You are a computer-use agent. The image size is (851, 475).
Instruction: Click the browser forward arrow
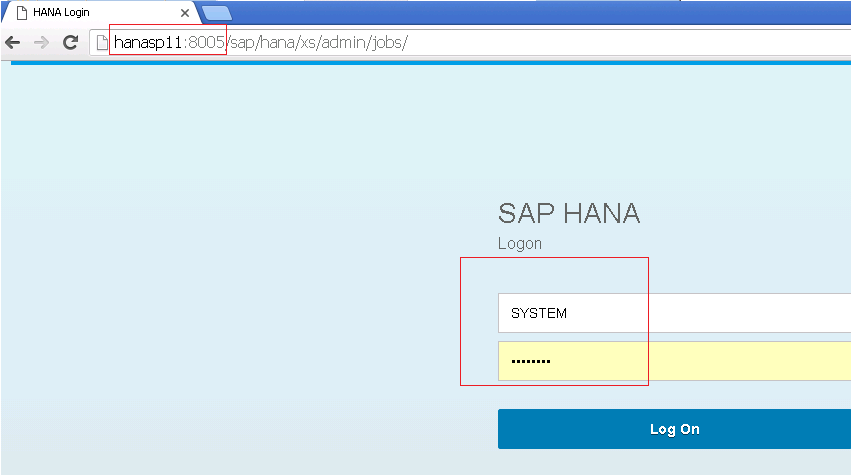pos(41,42)
